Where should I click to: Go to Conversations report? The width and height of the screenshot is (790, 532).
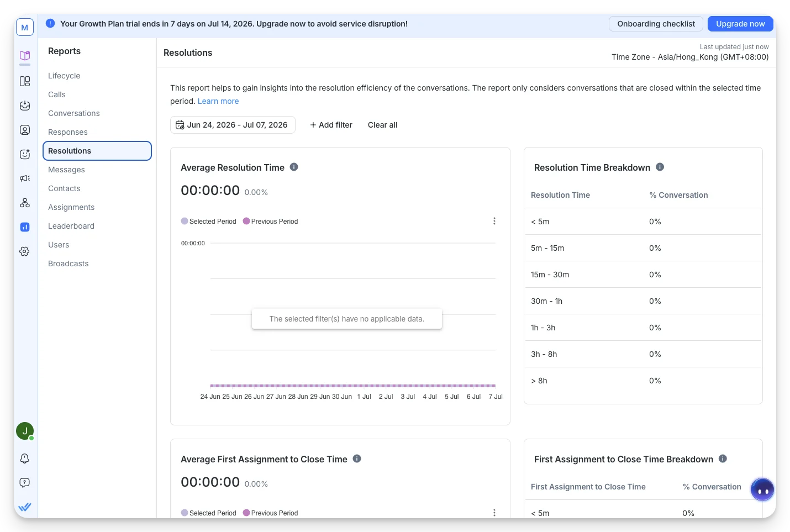74,113
